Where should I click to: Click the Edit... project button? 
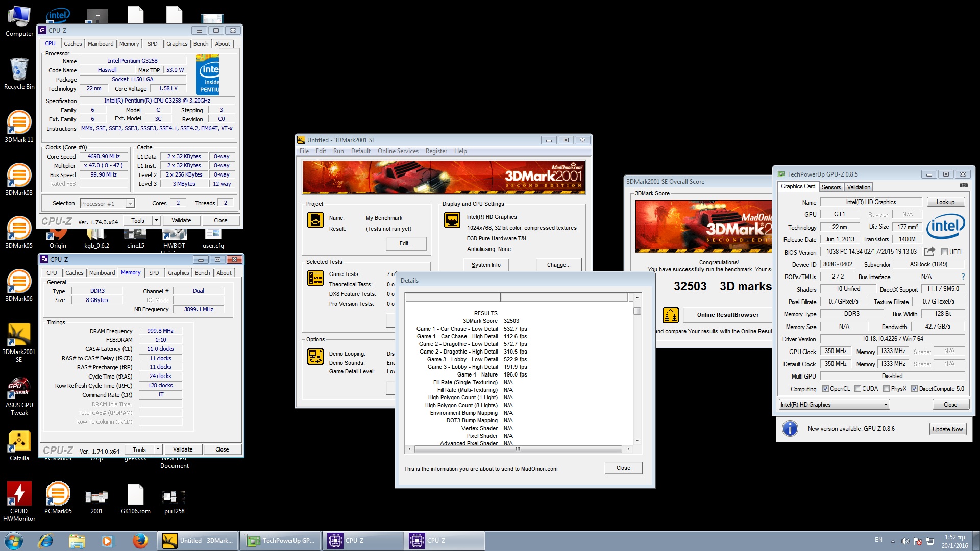click(x=406, y=243)
